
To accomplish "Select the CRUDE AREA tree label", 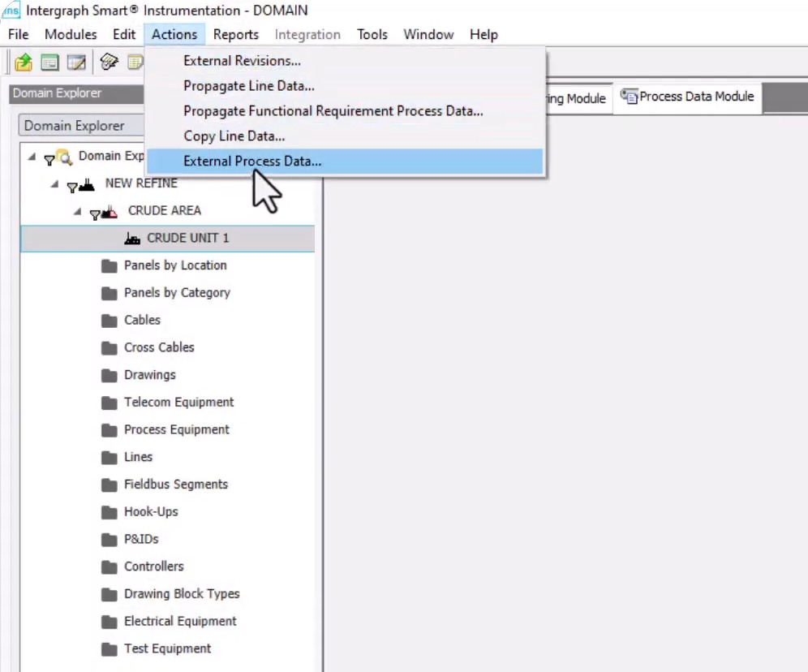I will coord(165,211).
